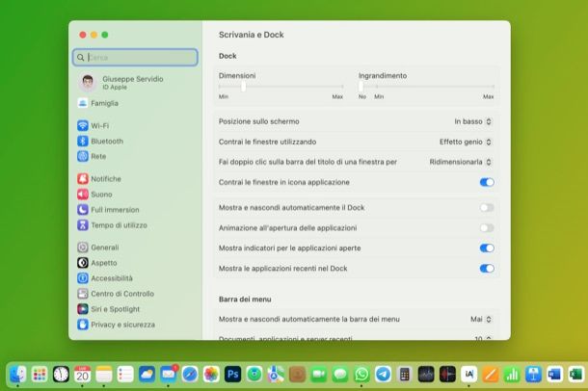Toggle Mostra le applicazioni recenti nel Dock
The image size is (588, 391).
[487, 268]
